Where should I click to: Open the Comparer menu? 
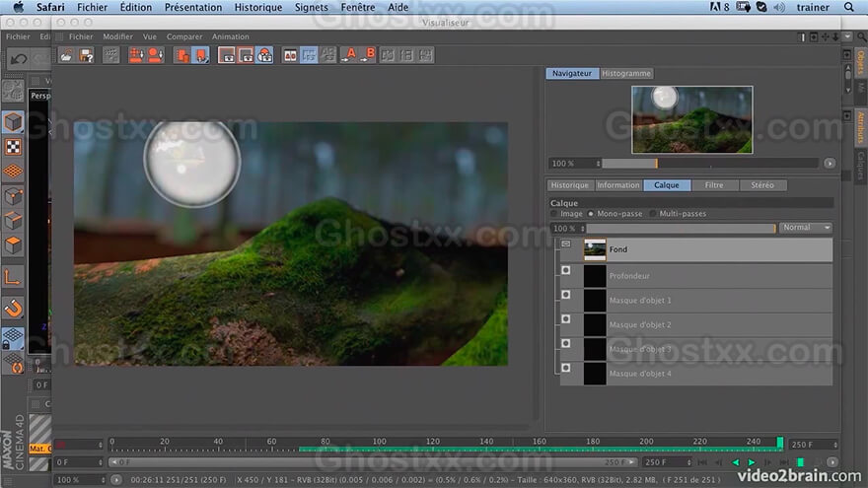tap(184, 36)
